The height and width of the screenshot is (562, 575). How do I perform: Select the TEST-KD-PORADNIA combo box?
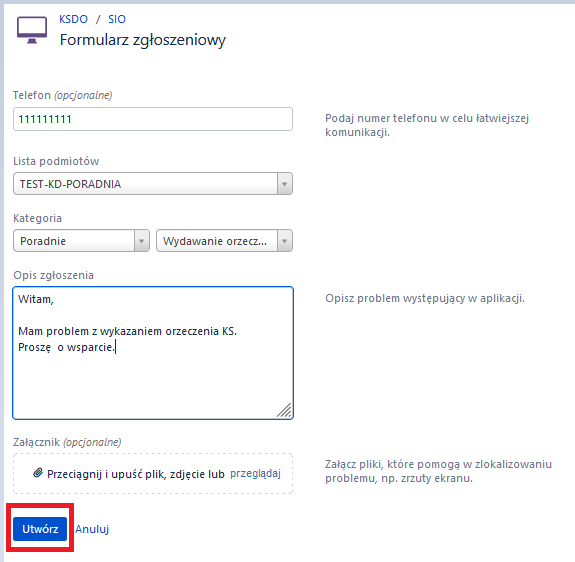(x=153, y=184)
